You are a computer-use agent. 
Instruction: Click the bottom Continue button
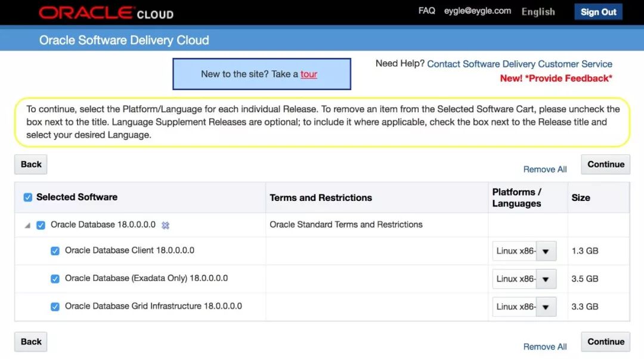[x=605, y=342]
